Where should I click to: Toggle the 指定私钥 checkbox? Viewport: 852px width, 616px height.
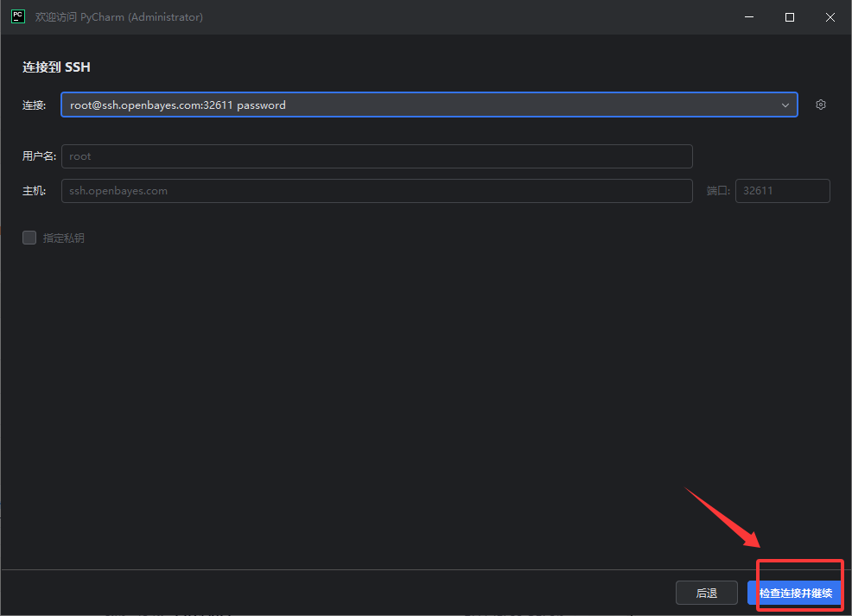coord(29,238)
